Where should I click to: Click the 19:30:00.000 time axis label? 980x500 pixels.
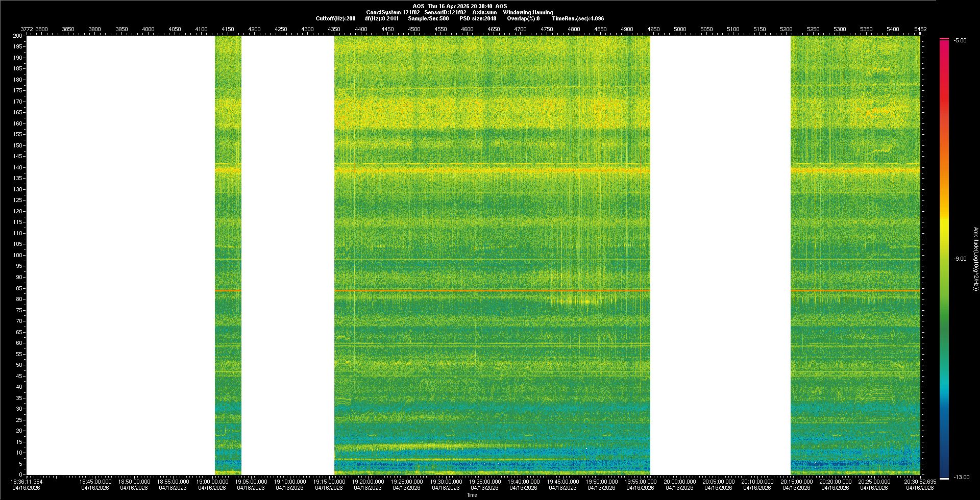[446, 482]
